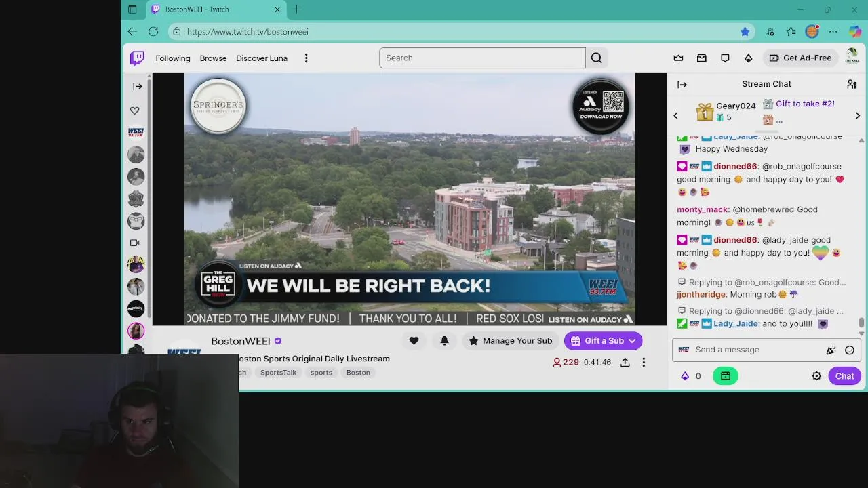Open Power-ups icon in message box
Viewport: 868px width, 488px height.
tap(831, 350)
